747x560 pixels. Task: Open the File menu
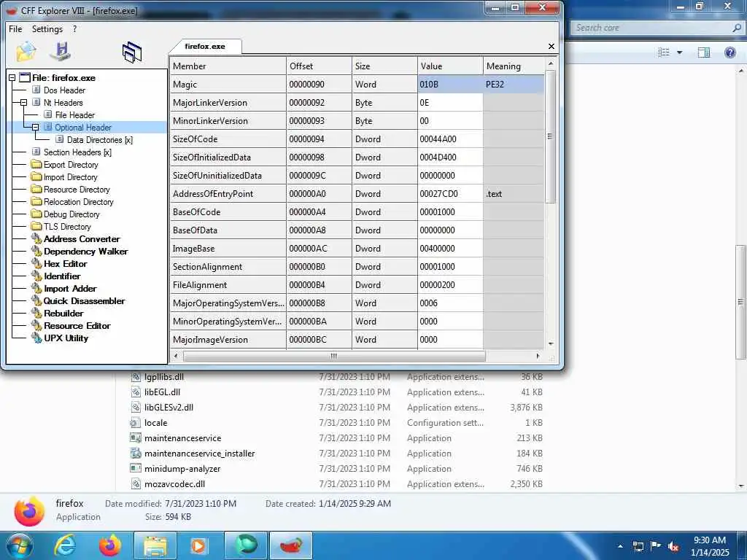coord(15,29)
